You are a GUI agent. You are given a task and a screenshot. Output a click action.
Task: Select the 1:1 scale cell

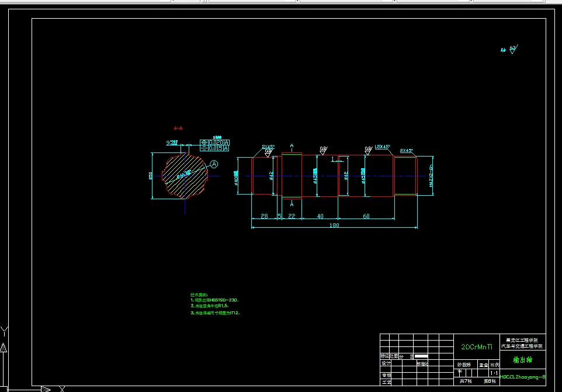494,373
